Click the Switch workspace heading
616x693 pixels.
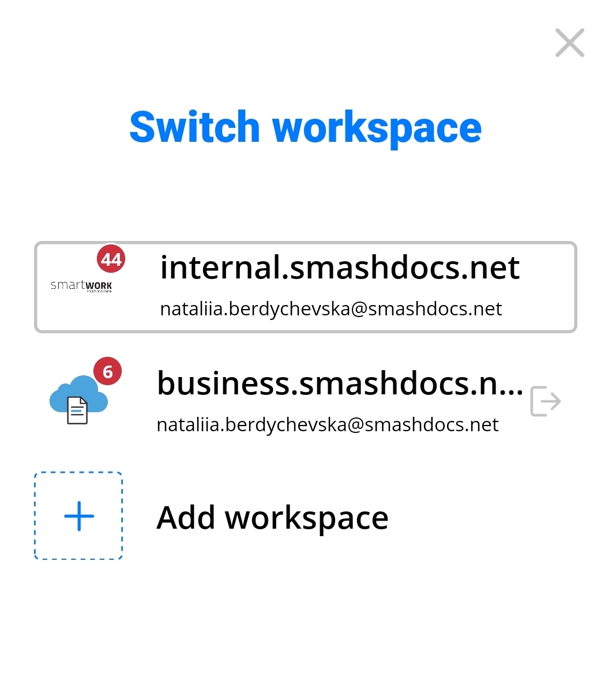point(305,127)
